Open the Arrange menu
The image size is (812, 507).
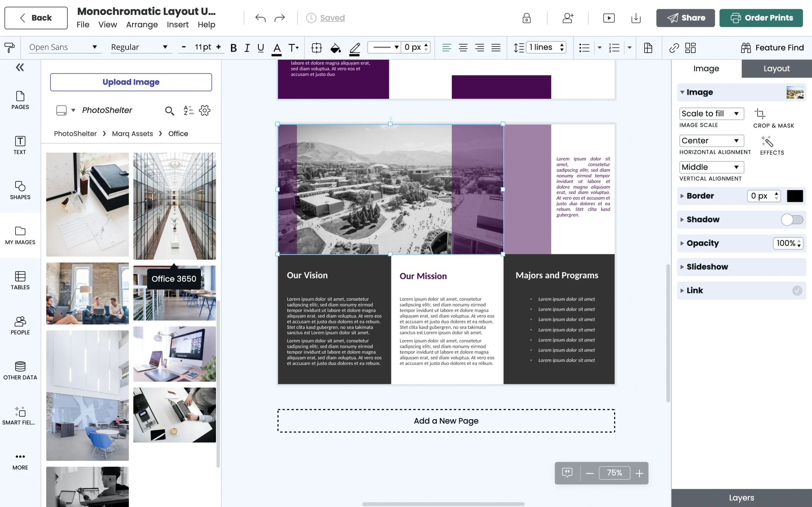[142, 24]
